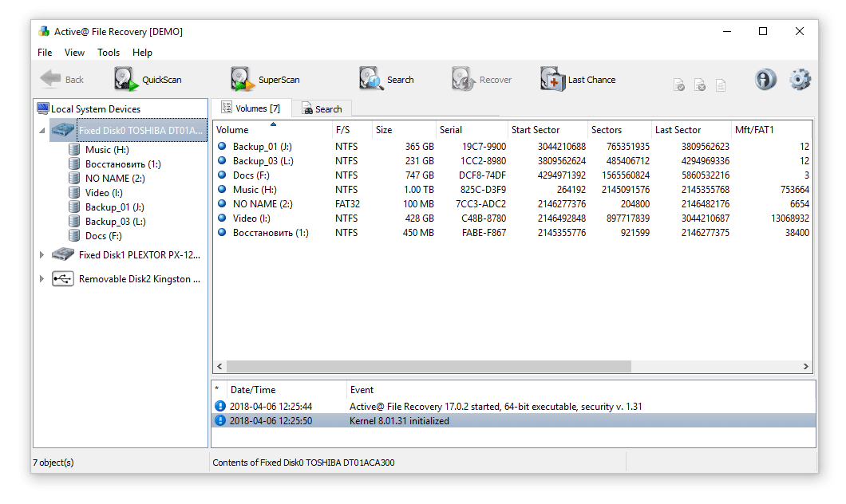
Task: Click the blue bullet for Backup_01 (J:) row
Action: (222, 146)
